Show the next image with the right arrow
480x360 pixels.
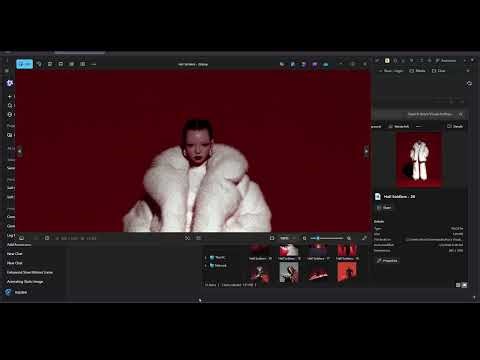tap(366, 151)
